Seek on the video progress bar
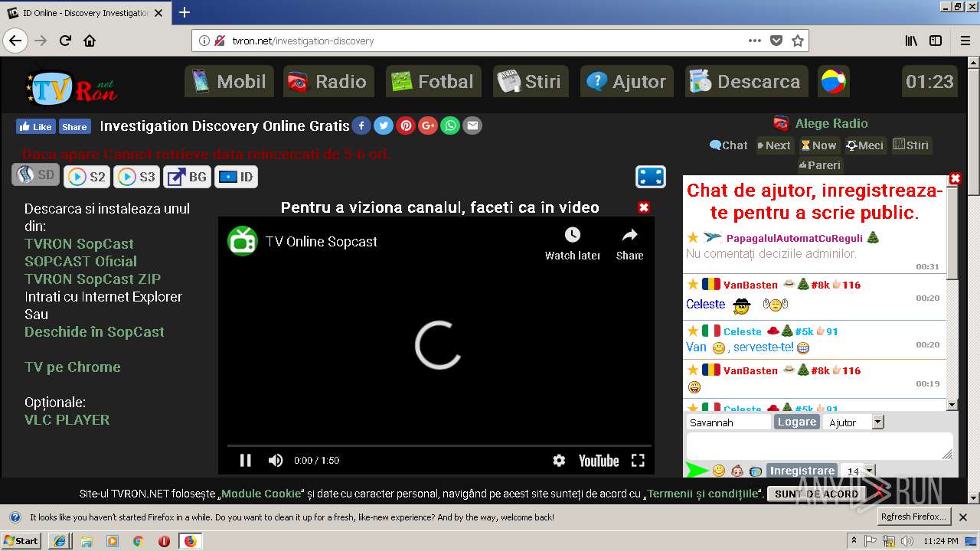 [439, 445]
